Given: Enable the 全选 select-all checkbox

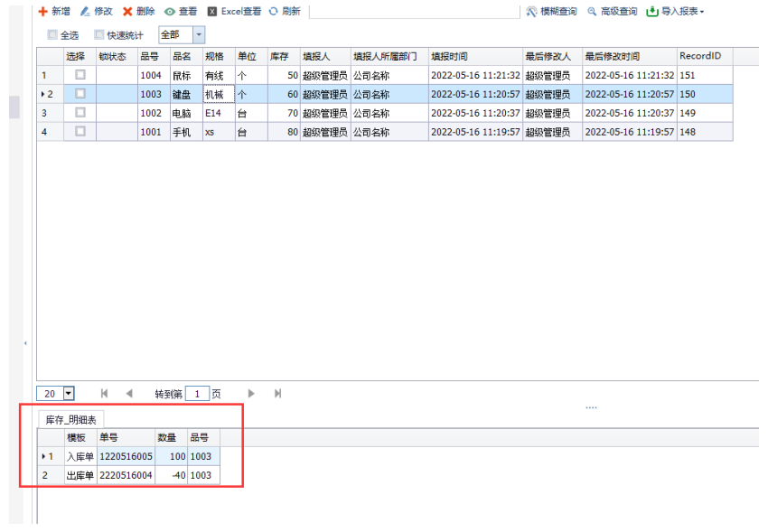Looking at the screenshot, I should coord(52,35).
